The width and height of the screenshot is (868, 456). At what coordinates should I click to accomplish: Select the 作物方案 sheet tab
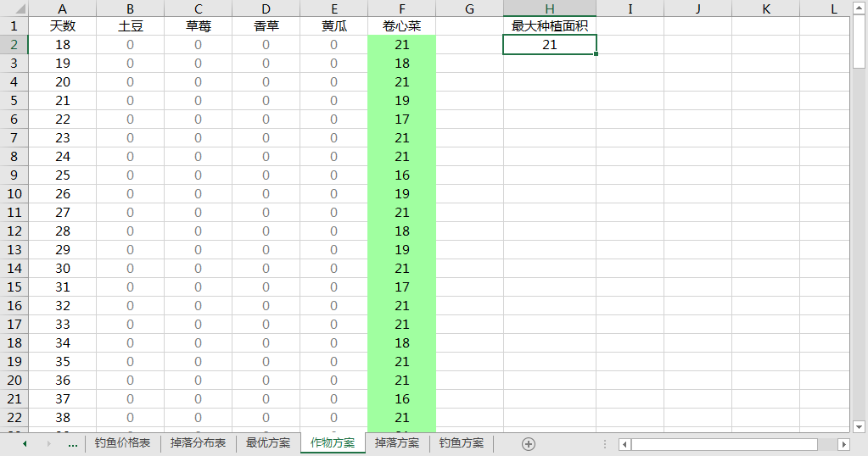click(x=333, y=443)
